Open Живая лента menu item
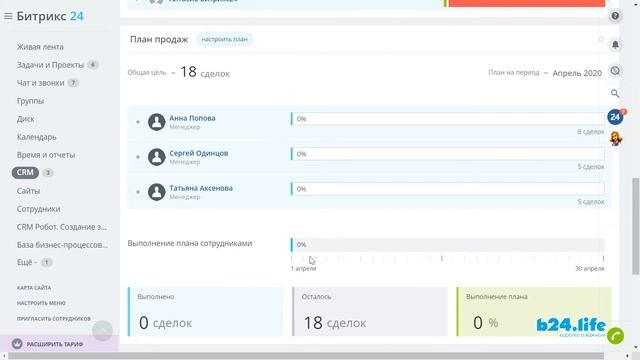This screenshot has width=640, height=360. point(40,47)
